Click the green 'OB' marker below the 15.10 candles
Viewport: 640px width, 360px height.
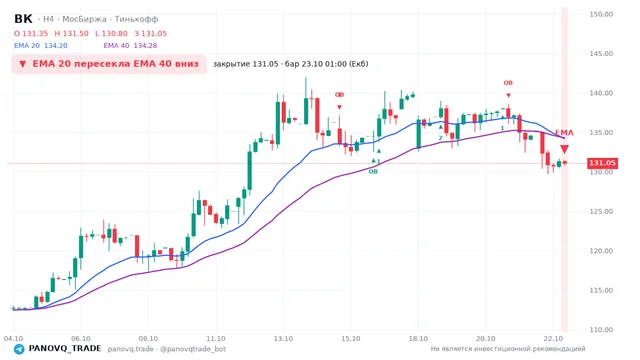[x=373, y=172]
